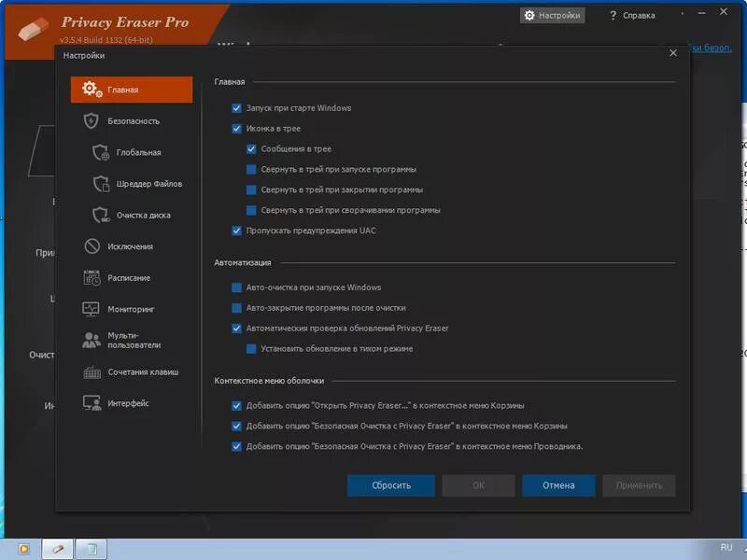This screenshot has width=747, height=560.
Task: Click the question mark Справка icon
Action: (x=613, y=16)
